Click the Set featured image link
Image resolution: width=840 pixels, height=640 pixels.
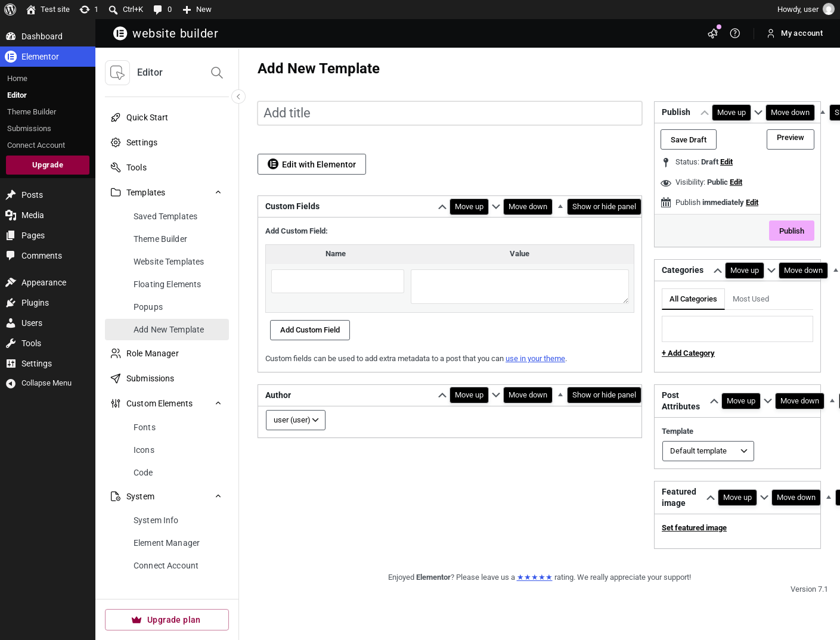(694, 528)
